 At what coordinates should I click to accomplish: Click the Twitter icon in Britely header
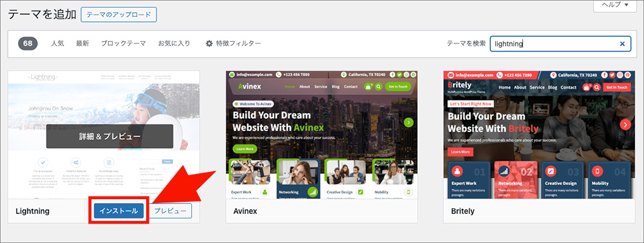(x=612, y=75)
